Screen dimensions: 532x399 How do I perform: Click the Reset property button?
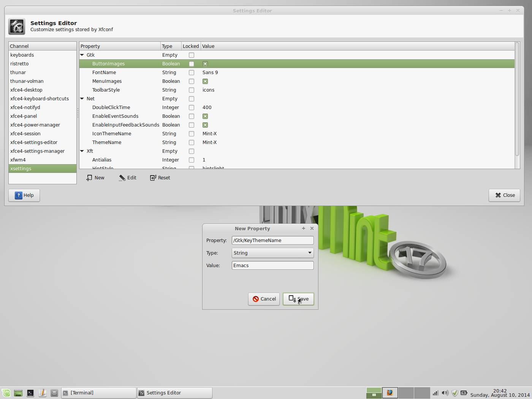[x=160, y=178]
